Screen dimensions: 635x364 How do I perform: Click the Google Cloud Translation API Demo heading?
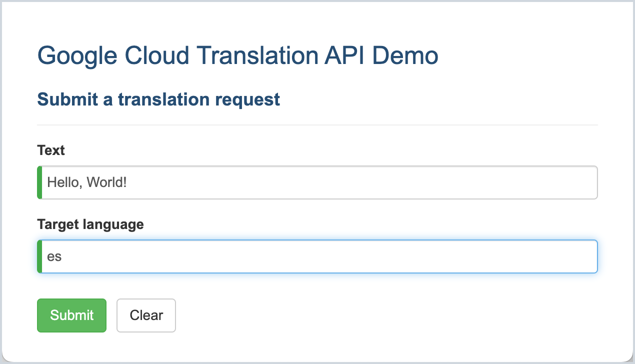[238, 55]
